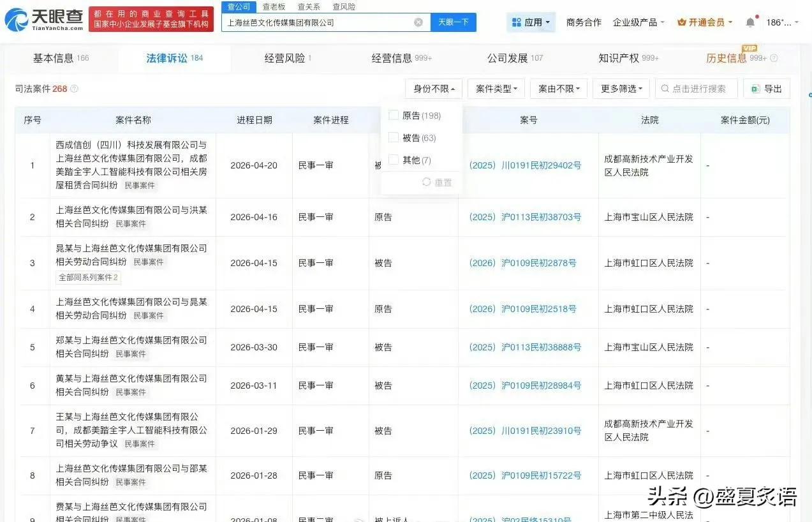Open case number 沪0113民初38888号

click(x=525, y=347)
